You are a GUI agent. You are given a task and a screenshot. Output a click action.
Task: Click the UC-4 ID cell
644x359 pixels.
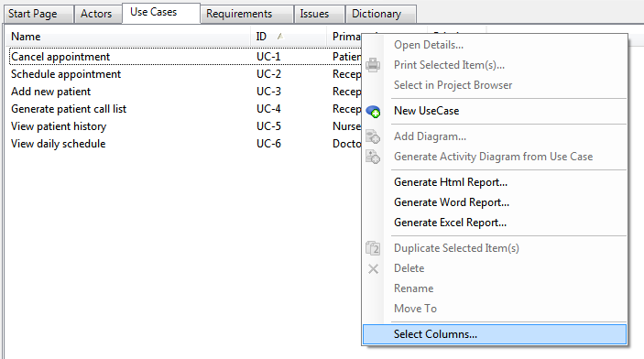(268, 109)
